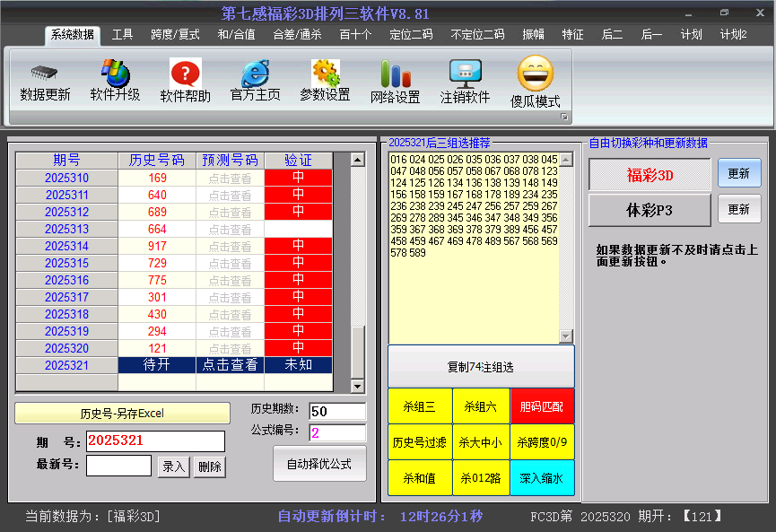
Task: Open the 跨度/复式 tab
Action: click(x=175, y=35)
